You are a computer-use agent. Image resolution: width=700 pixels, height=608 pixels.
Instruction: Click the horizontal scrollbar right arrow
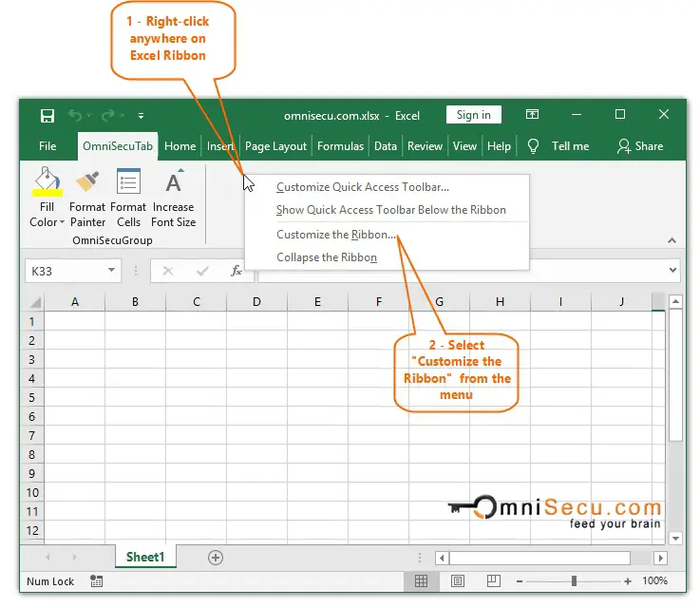pyautogui.click(x=661, y=558)
